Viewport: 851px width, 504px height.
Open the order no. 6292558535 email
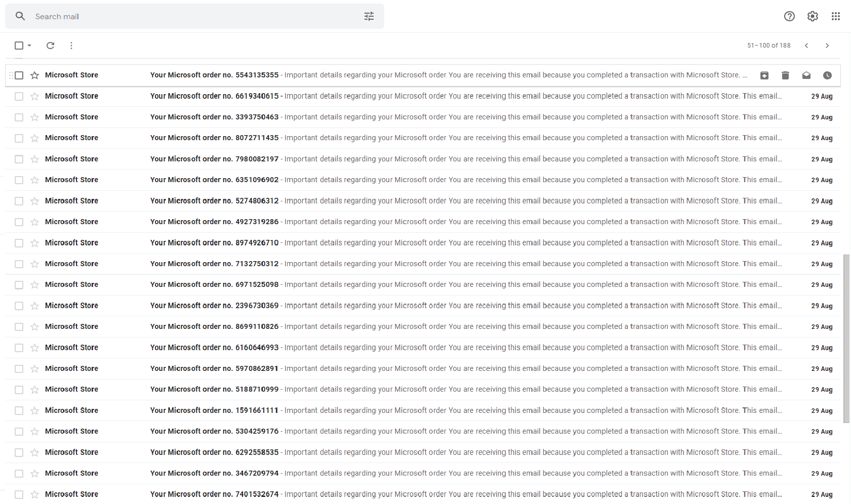click(423, 452)
